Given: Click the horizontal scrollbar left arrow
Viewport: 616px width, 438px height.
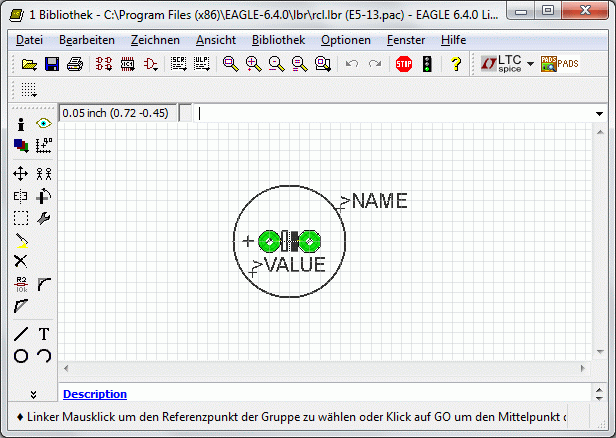Looking at the screenshot, I should pyautogui.click(x=66, y=368).
